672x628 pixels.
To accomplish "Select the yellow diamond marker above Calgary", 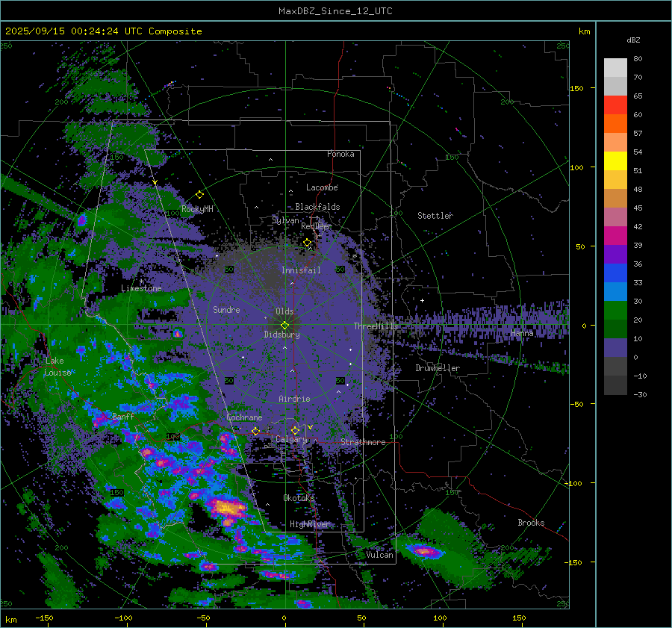I will 295,430.
